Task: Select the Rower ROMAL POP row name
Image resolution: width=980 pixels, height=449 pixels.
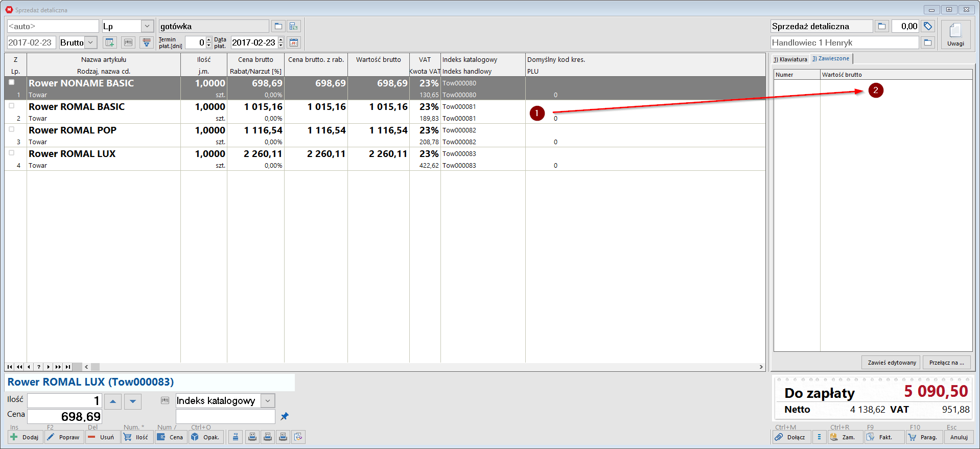Action: [73, 130]
